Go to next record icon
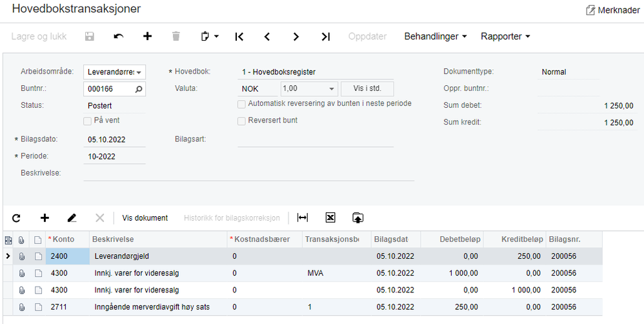 (296, 37)
